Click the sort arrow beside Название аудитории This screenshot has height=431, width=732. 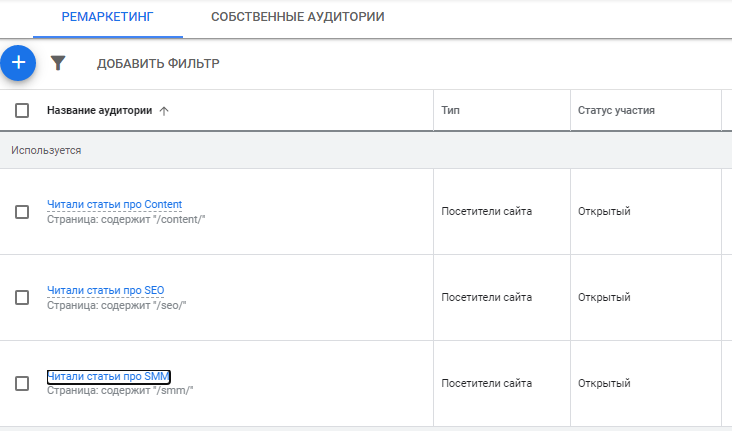pos(164,111)
